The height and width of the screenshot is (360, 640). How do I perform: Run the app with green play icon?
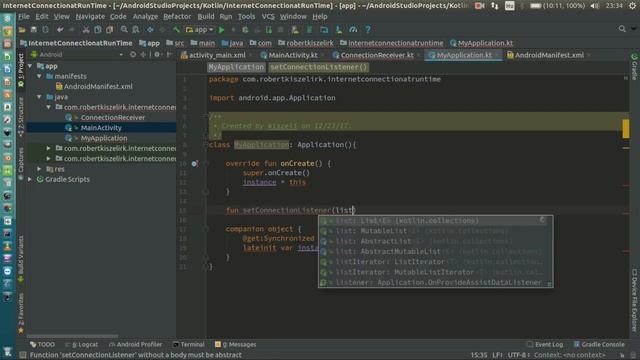tap(222, 29)
